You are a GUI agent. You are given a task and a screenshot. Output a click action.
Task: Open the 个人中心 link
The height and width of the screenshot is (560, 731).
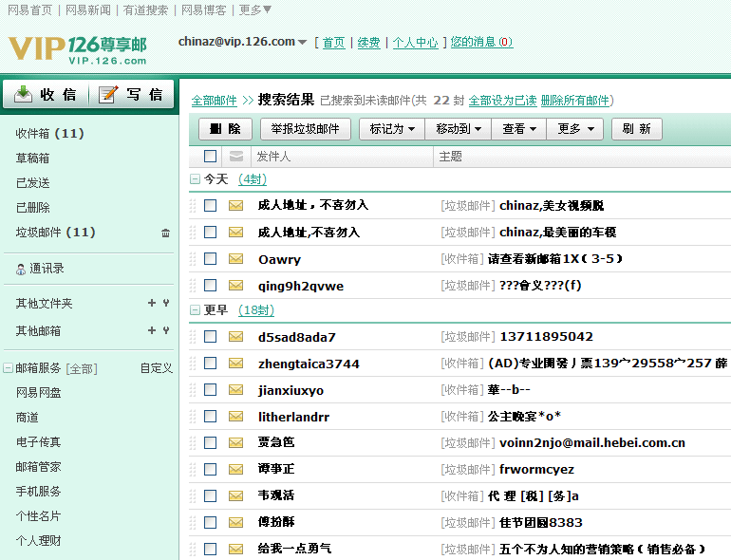[x=416, y=43]
